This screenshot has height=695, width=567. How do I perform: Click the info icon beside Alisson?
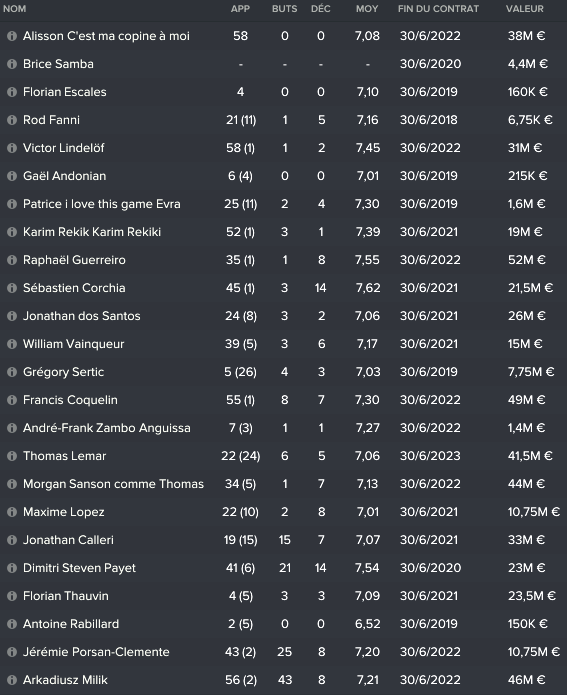[12, 36]
